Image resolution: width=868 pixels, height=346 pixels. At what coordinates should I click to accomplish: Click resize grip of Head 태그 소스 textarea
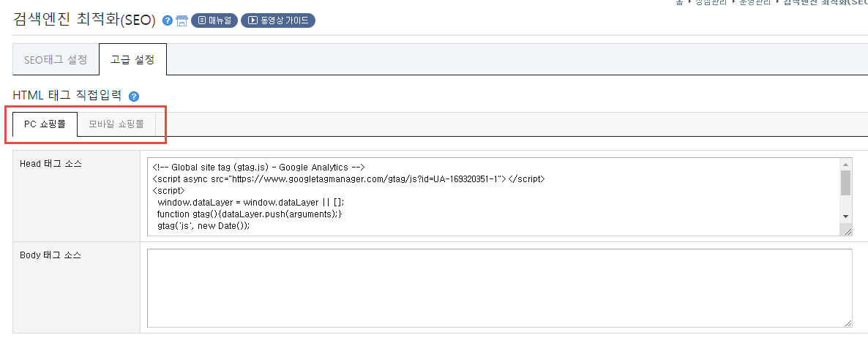coord(847,231)
